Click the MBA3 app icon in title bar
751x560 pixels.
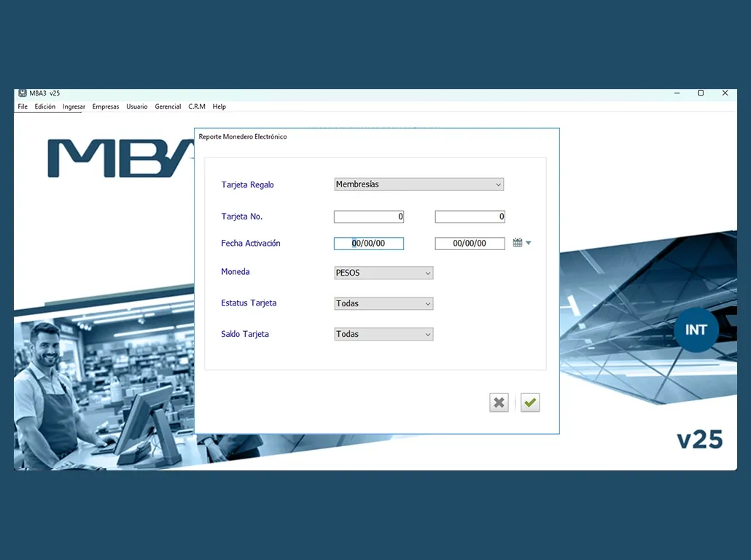click(x=23, y=93)
